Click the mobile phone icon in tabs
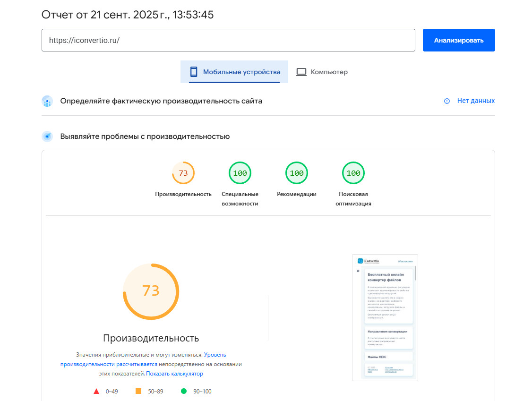Viewport: 532px width, 401px height. 193,72
